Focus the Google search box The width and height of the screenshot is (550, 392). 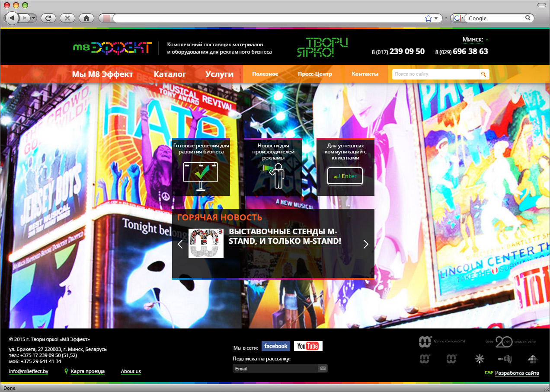coord(495,18)
